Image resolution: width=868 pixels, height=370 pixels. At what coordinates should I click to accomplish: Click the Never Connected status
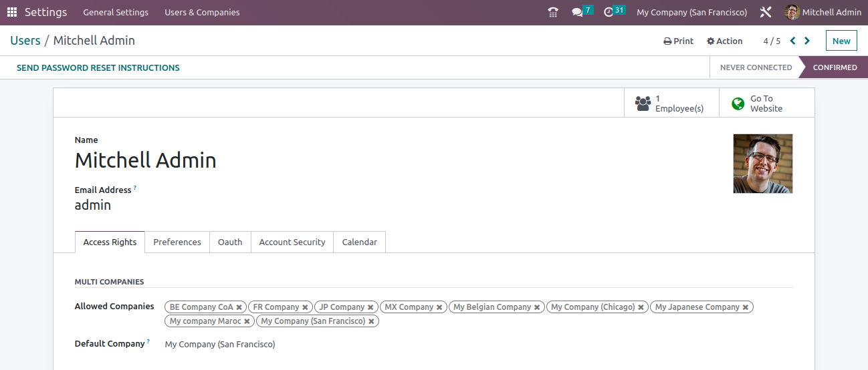pyautogui.click(x=756, y=67)
